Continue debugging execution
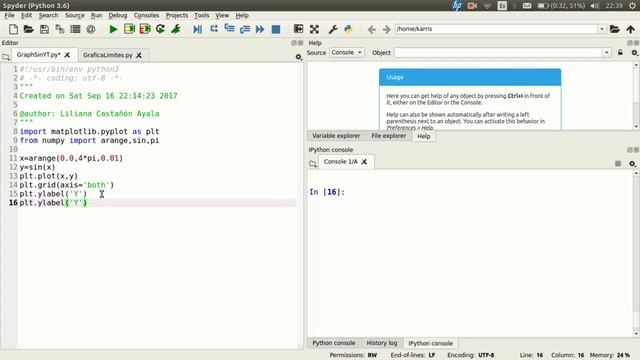This screenshot has height=360, width=640. click(260, 29)
